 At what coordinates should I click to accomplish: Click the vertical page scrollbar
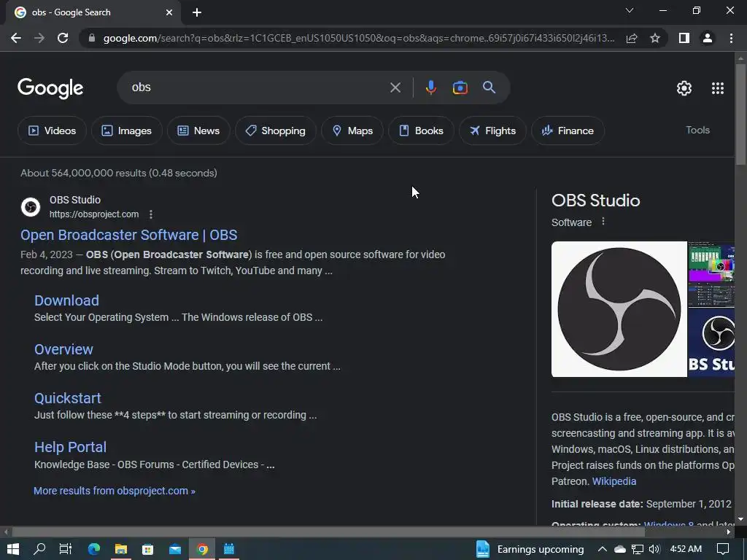740,114
